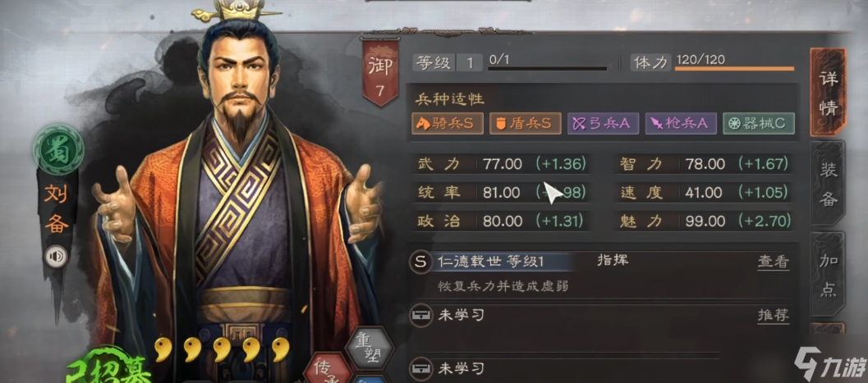Select the 骑兵S cavalry troop badge

click(x=448, y=124)
